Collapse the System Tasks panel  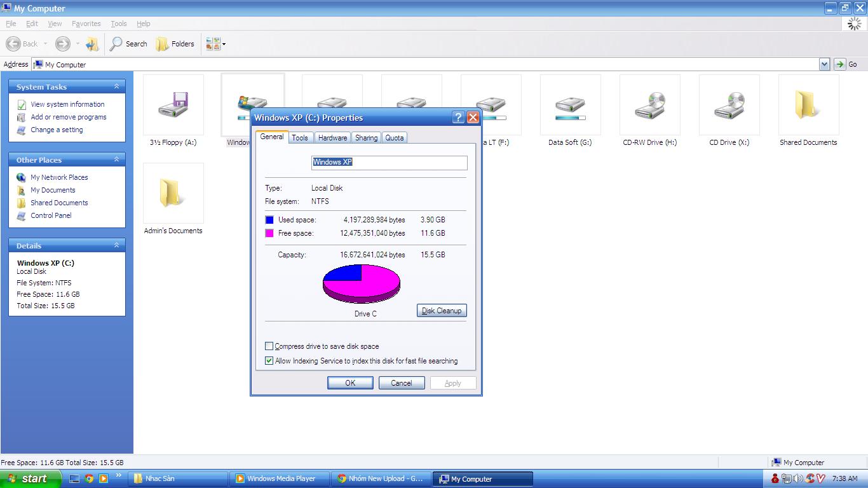tap(116, 86)
